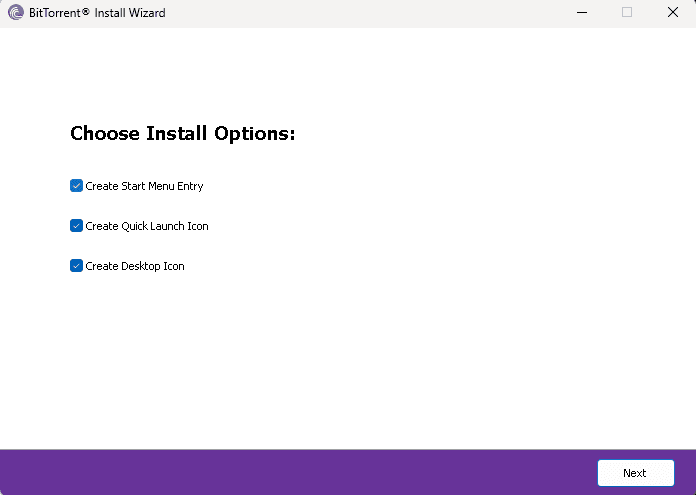Click the "Create Quick Launch Icon" label text
Viewport: 696px width, 495px height.
[x=147, y=226]
